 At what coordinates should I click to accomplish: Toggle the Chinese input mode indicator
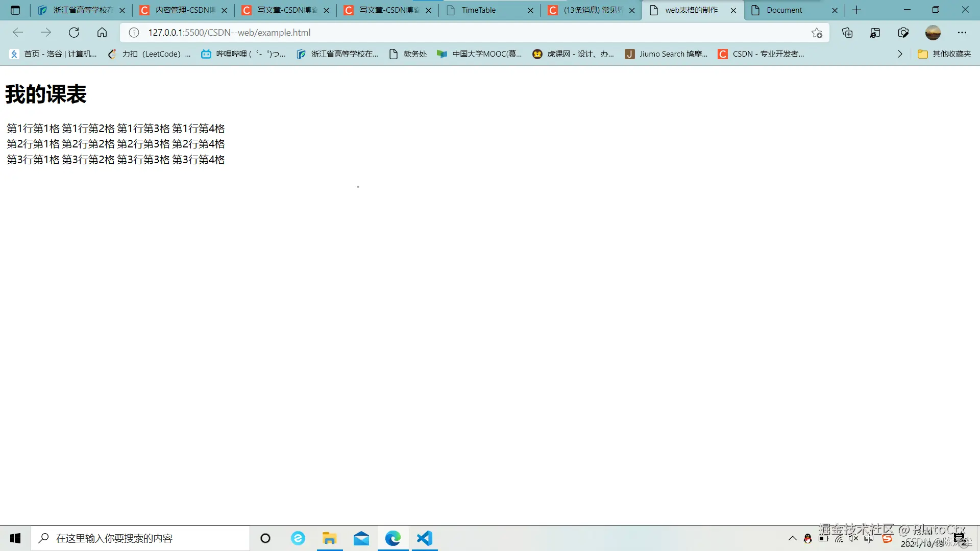(869, 538)
